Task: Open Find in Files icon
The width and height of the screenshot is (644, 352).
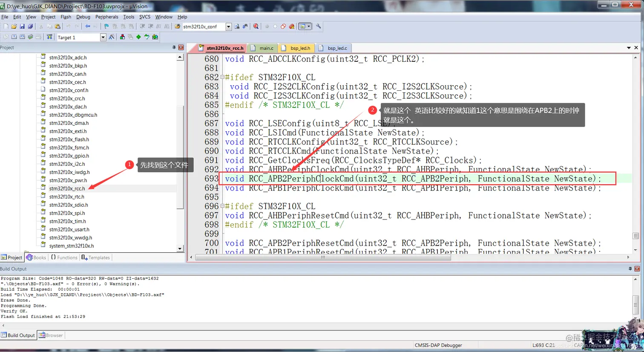Action: [x=177, y=26]
